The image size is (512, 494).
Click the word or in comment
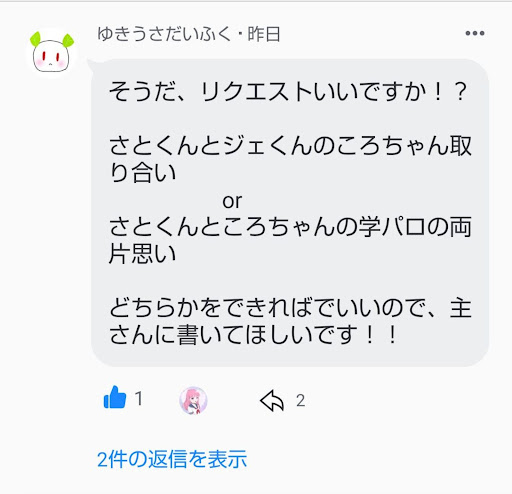(232, 201)
